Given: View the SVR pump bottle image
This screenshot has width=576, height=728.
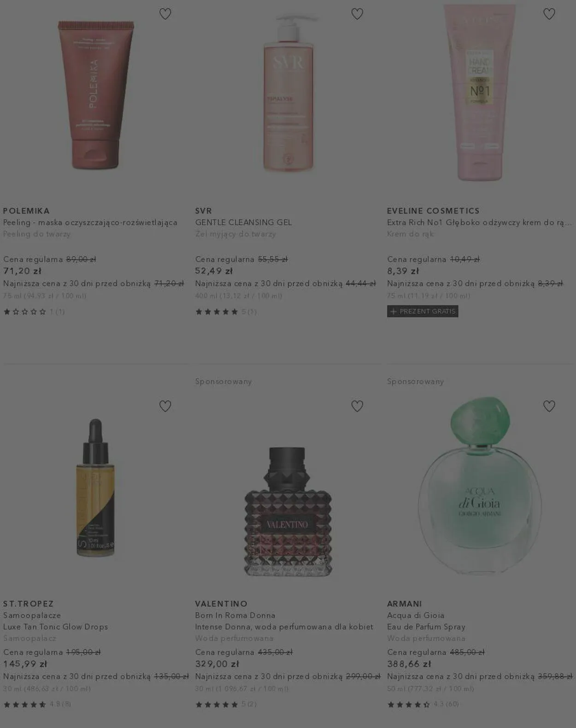Looking at the screenshot, I should point(288,93).
